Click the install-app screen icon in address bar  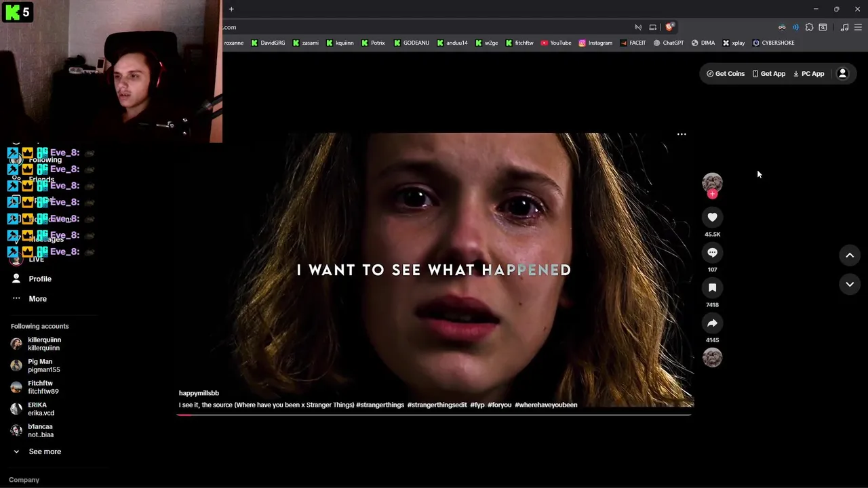click(x=653, y=27)
